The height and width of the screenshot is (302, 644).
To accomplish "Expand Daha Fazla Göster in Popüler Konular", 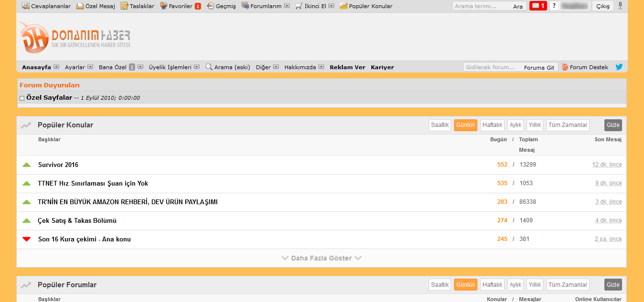I will tap(322, 258).
